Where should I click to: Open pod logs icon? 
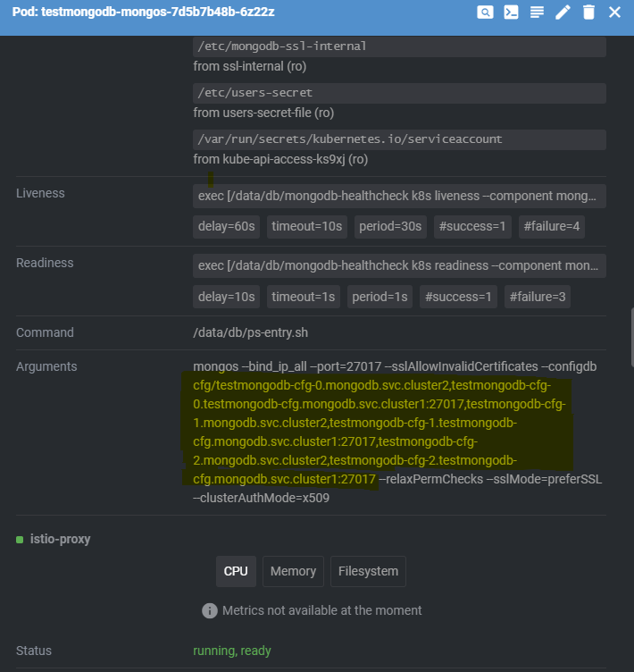pyautogui.click(x=537, y=12)
